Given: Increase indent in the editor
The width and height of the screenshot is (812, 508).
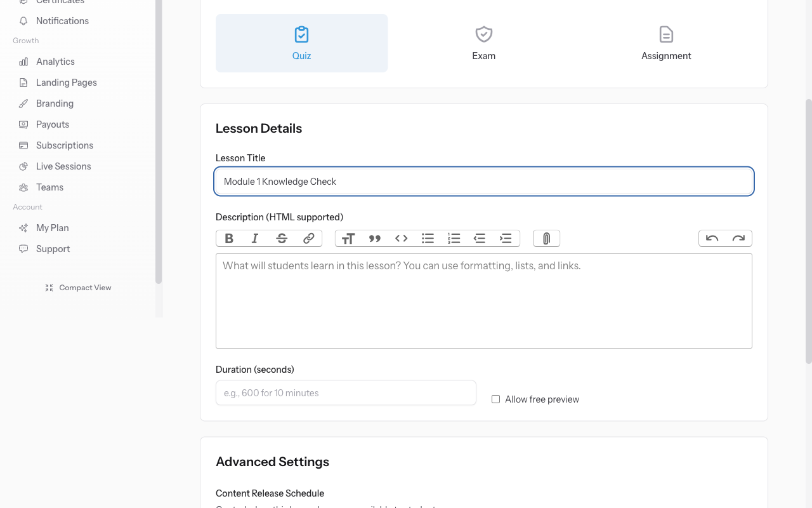Looking at the screenshot, I should 506,238.
